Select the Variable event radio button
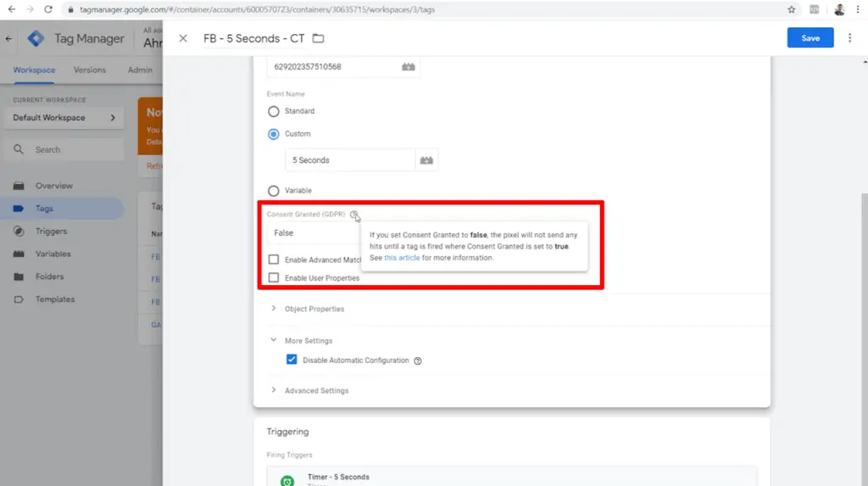Image resolution: width=868 pixels, height=486 pixels. (x=274, y=191)
